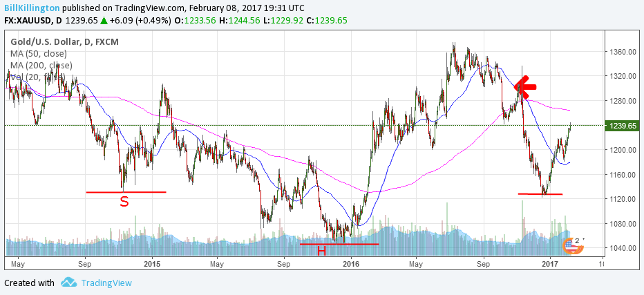Viewport: 644px width, 295px height.
Task: Click the 1120.00 price axis label
Action: 623,199
